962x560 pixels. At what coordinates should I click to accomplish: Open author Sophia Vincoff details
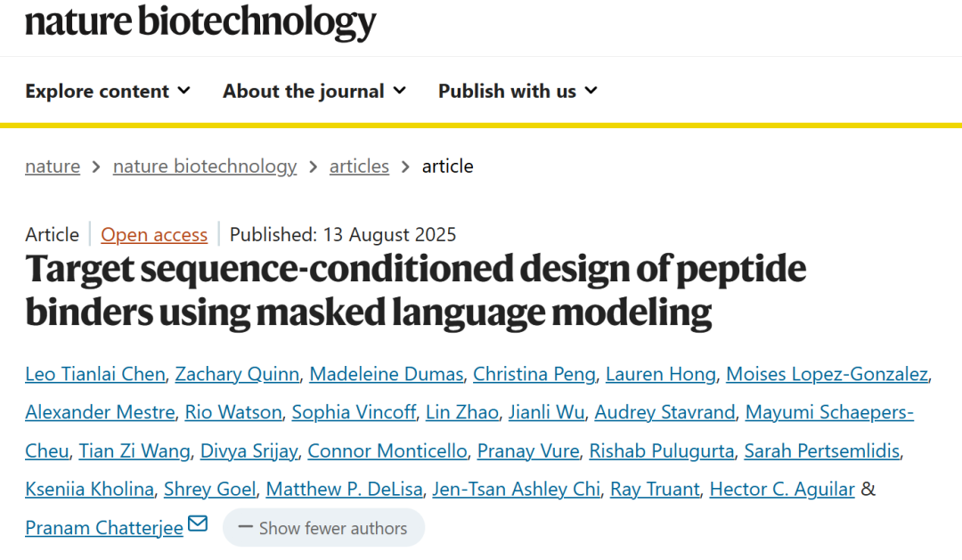(354, 412)
